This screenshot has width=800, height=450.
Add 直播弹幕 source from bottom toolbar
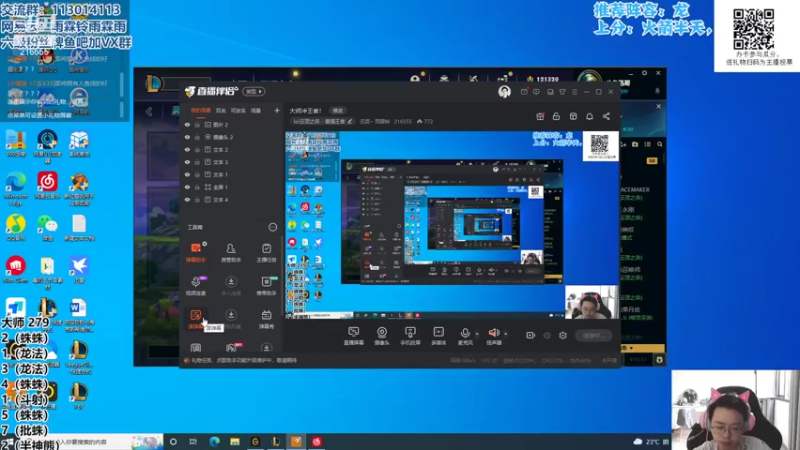click(x=353, y=336)
